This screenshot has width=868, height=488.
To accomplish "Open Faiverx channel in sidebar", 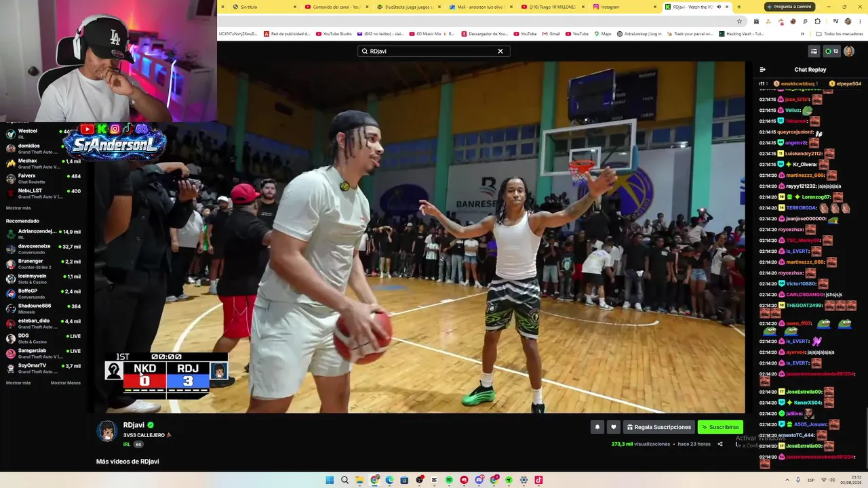I will click(x=43, y=178).
